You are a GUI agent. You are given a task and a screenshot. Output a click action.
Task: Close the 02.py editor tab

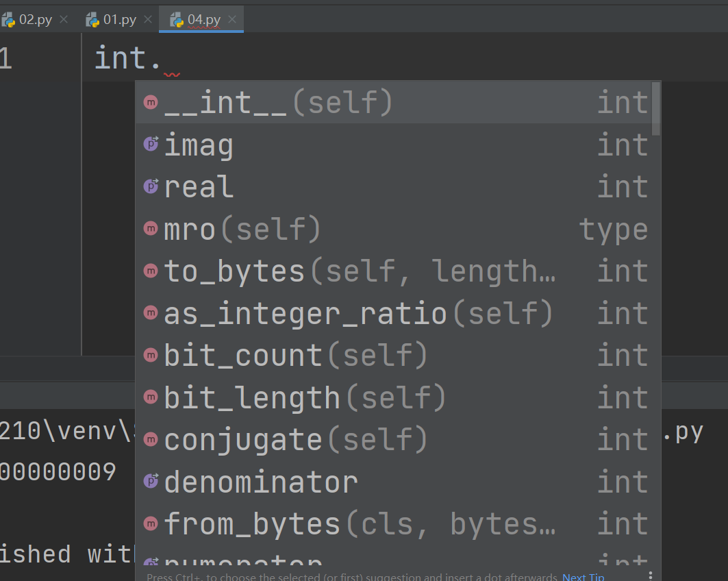[64, 19]
